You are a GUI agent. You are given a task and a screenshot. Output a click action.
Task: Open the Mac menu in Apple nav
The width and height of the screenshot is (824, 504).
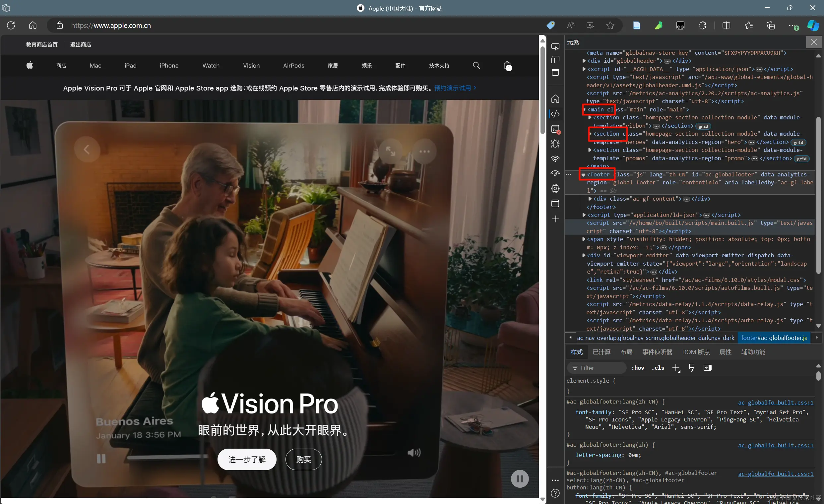(x=95, y=66)
